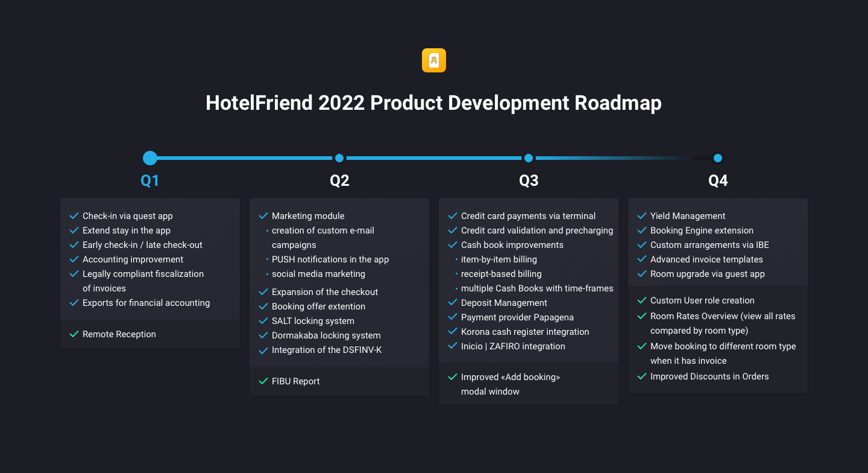Click checkmark beside Integration of the DSFINV-K
Viewport: 868px width, 473px height.
pyautogui.click(x=263, y=350)
